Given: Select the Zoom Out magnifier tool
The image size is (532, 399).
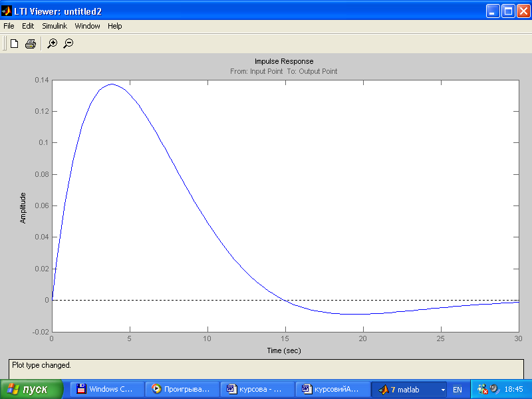Looking at the screenshot, I should [x=68, y=43].
